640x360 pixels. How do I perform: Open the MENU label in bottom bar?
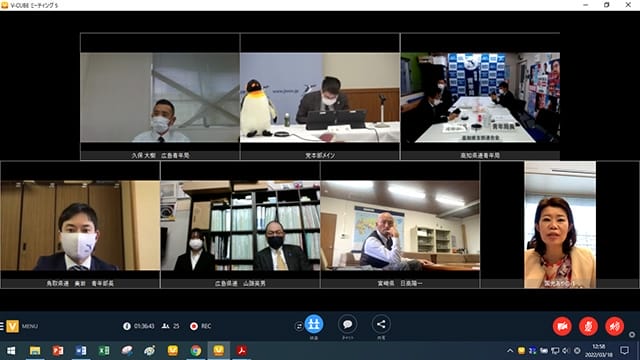coord(30,326)
